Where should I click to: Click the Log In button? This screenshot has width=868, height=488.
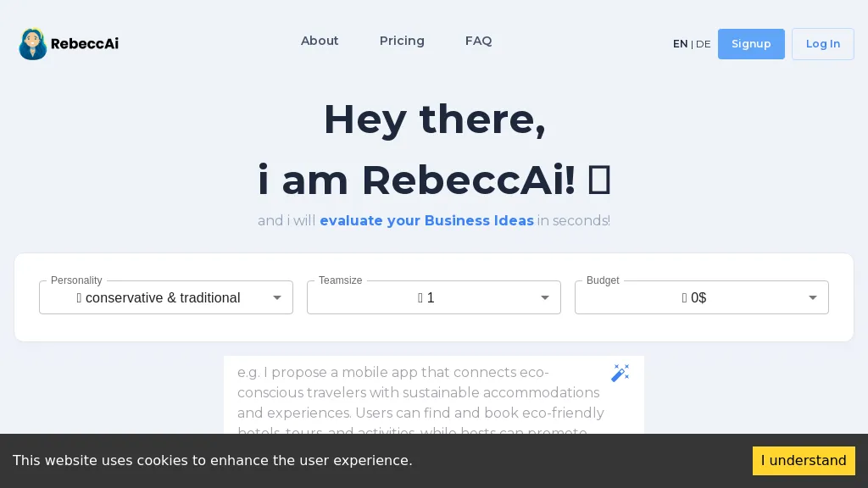click(822, 43)
